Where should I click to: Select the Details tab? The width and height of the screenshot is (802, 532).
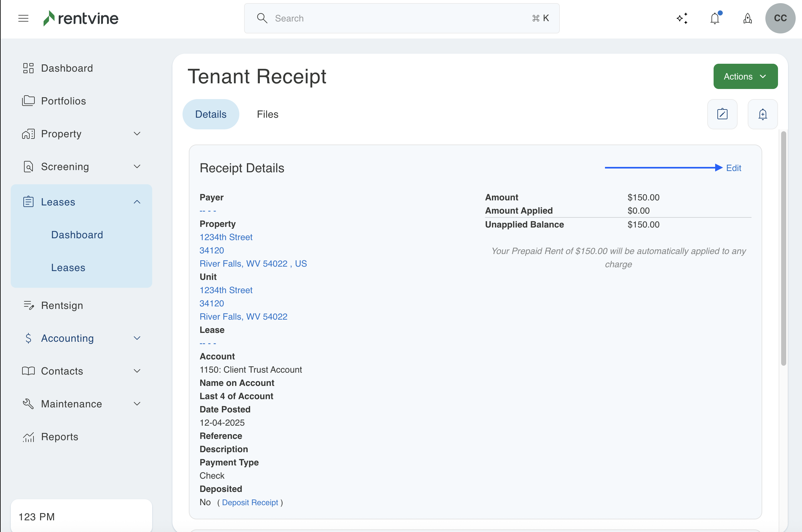211,114
